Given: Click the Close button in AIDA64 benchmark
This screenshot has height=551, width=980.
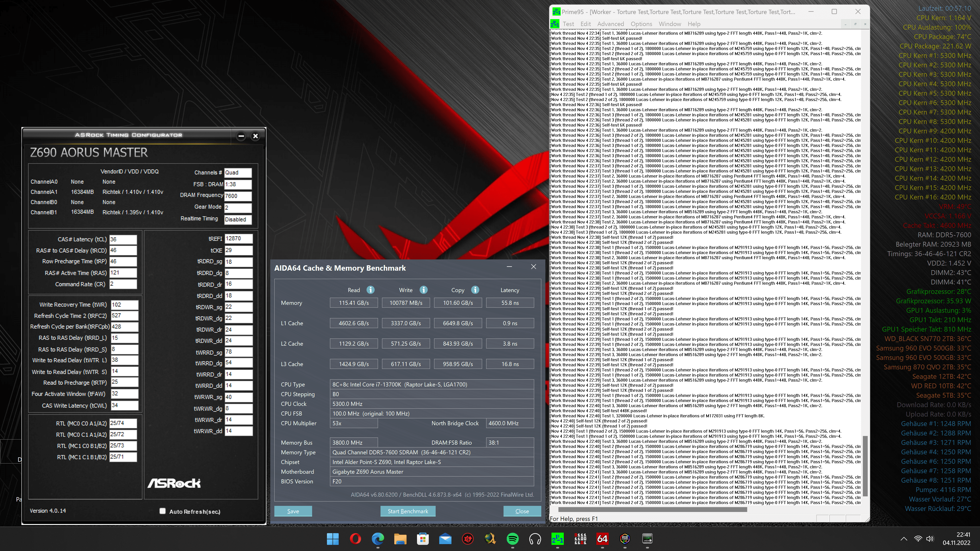Looking at the screenshot, I should click(522, 511).
